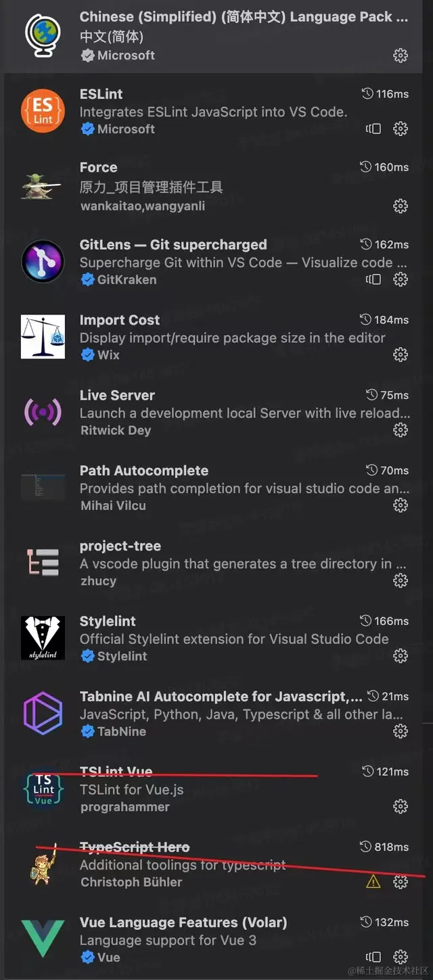Open the Force extension gear dropdown

click(x=401, y=206)
